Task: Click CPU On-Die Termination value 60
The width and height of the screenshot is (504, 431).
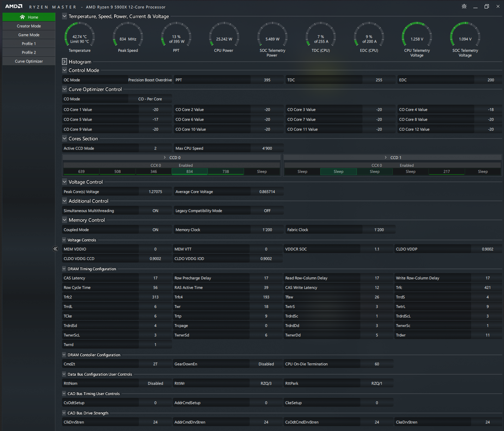Action: pos(377,364)
